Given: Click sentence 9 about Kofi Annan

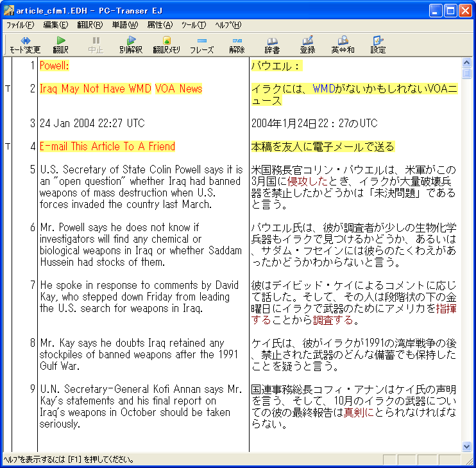Looking at the screenshot, I should [141, 406].
